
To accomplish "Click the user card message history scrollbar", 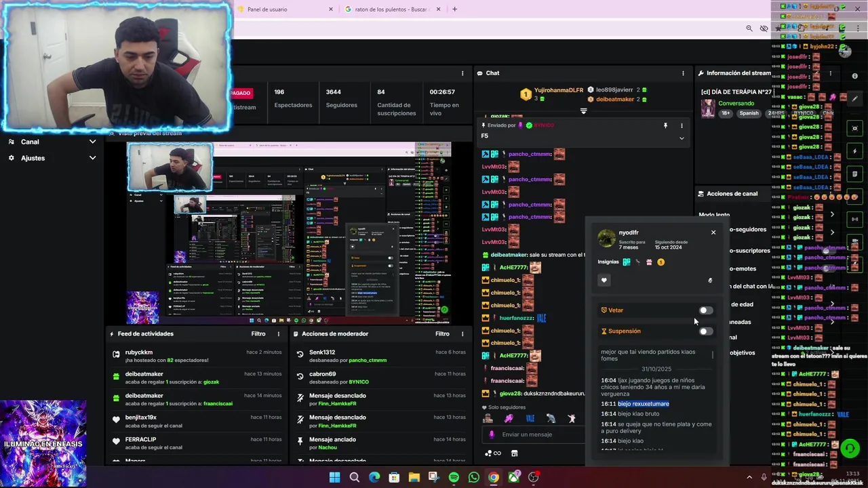I will point(713,355).
